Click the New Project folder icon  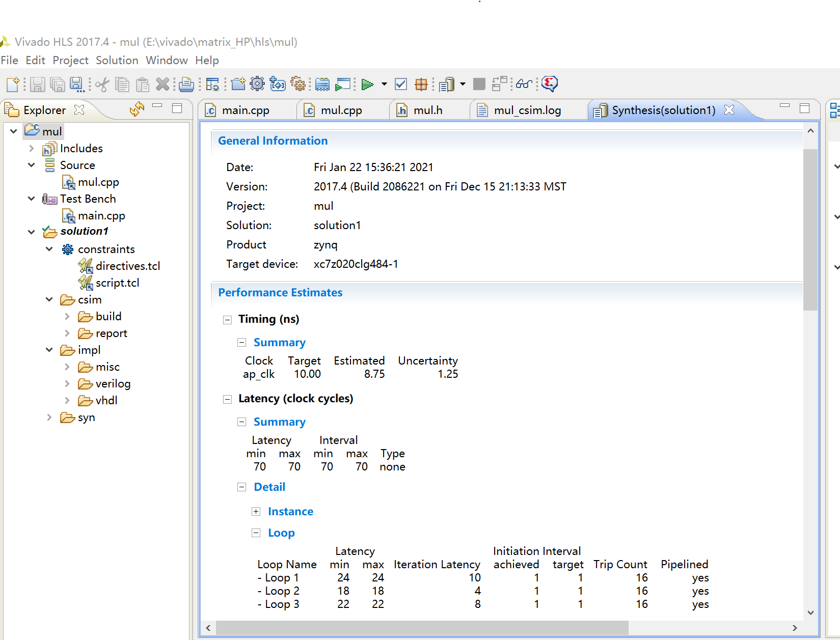(x=238, y=84)
